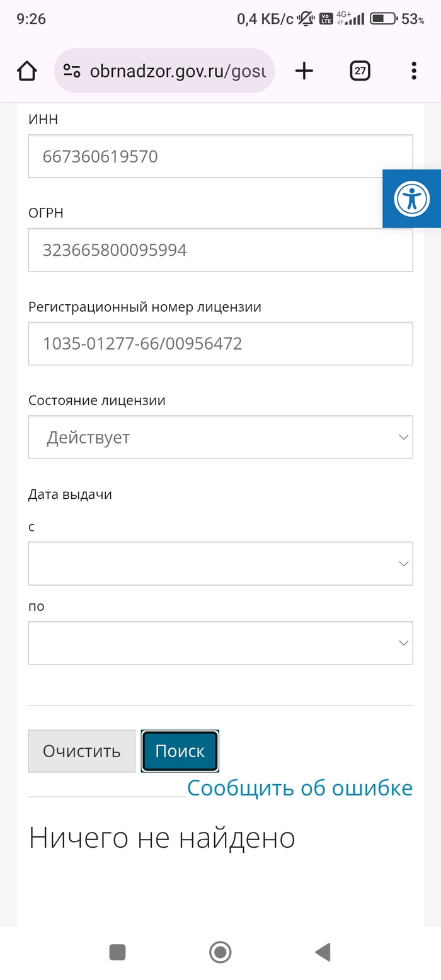Click the Очистить button

(82, 751)
